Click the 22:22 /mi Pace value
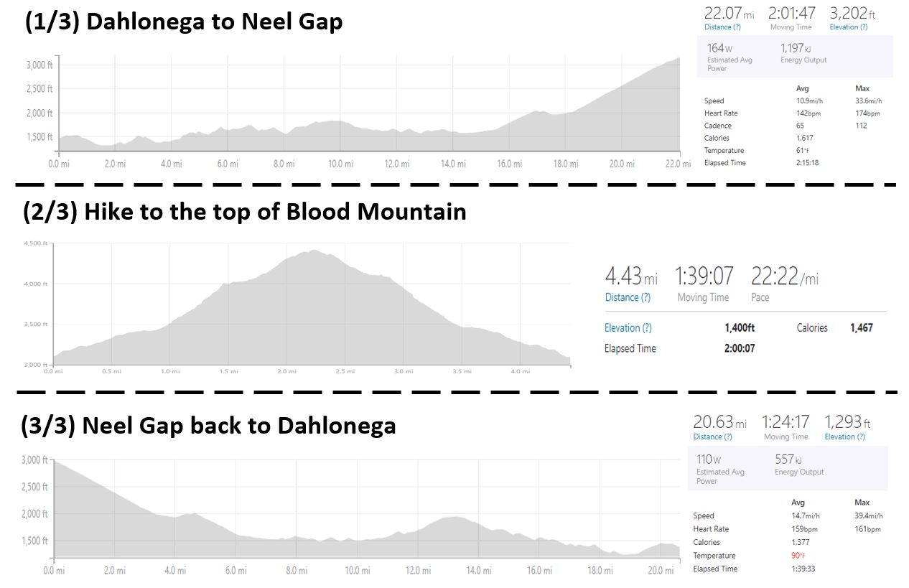The width and height of the screenshot is (909, 588). click(784, 276)
